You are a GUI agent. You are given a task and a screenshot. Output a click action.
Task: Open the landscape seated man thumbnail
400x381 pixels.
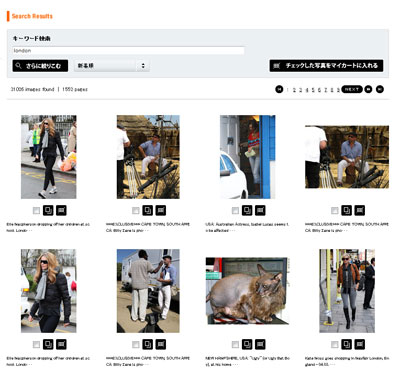point(347,157)
